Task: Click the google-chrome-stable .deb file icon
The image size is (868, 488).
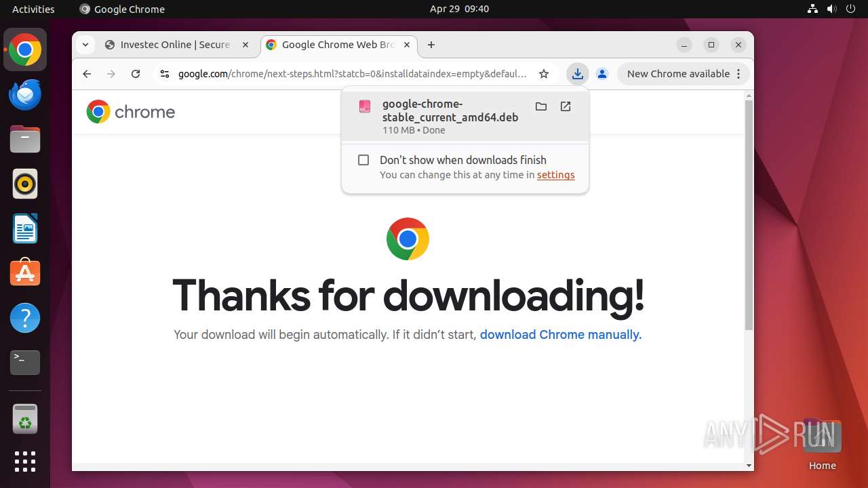Action: pos(365,106)
